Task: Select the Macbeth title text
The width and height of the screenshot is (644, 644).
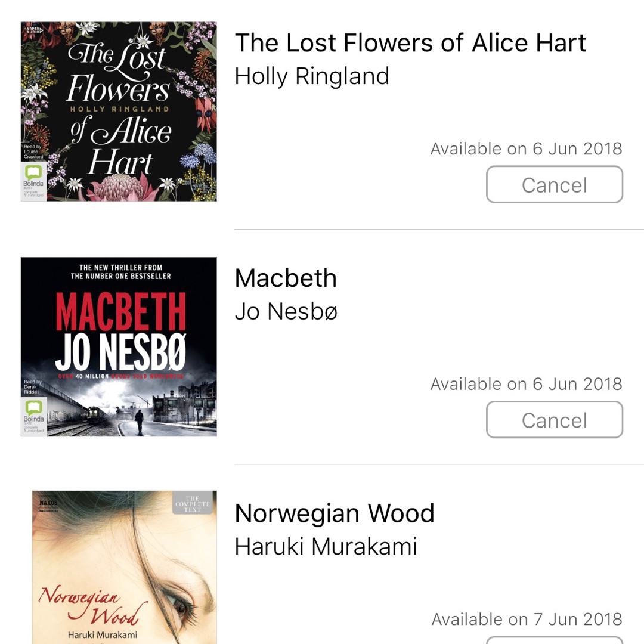Action: (x=286, y=278)
